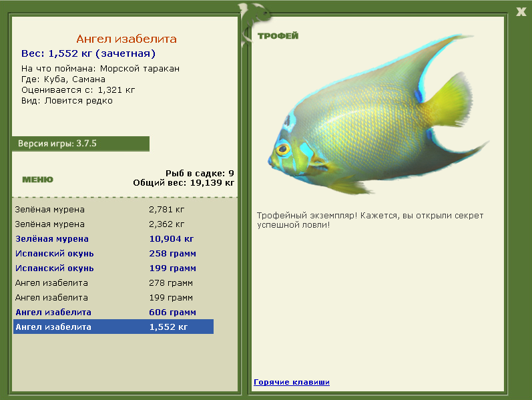Viewport: 532px width, 400px height.
Task: Click the highlighted Ангел изабелита 1,552 кг row
Action: (113, 327)
